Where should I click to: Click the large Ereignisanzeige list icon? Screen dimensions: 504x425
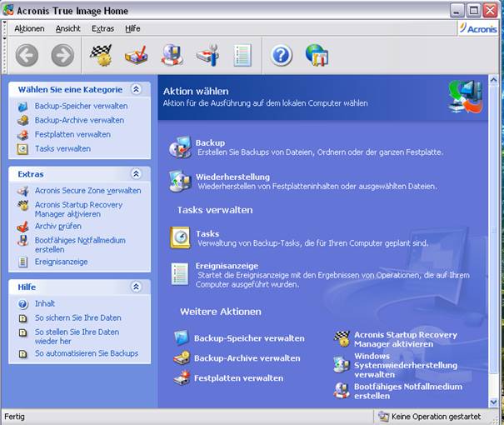point(180,274)
